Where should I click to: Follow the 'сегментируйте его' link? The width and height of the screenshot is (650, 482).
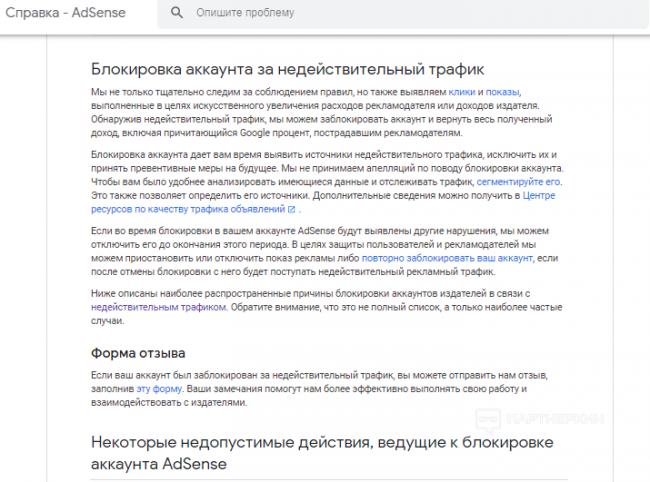(518, 183)
